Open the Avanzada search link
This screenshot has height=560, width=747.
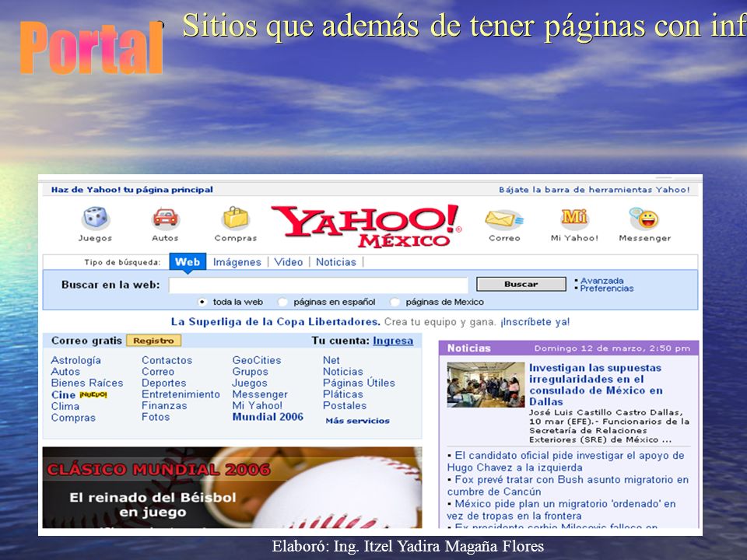click(601, 281)
